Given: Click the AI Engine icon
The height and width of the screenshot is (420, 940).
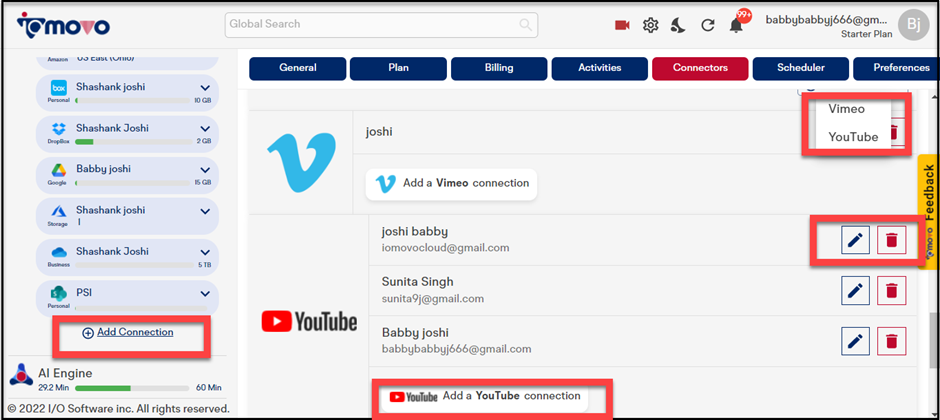Looking at the screenshot, I should 21,374.
